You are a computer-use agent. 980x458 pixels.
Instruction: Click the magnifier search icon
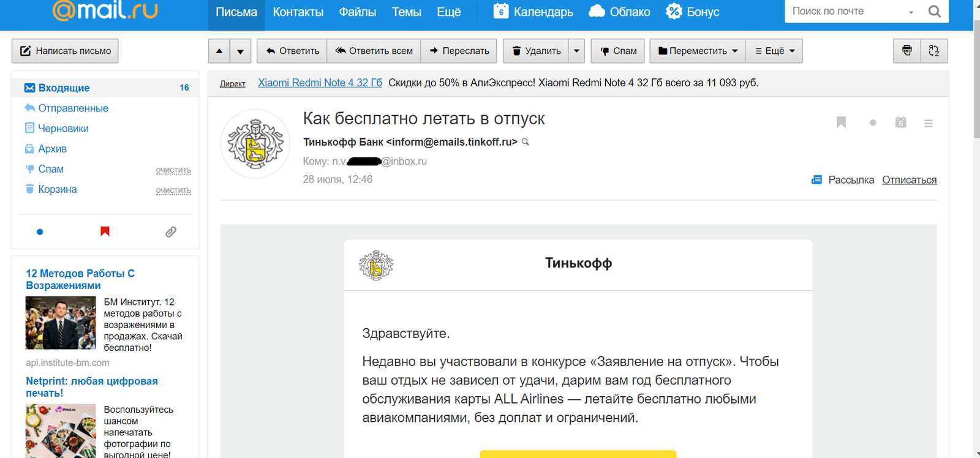coord(935,11)
